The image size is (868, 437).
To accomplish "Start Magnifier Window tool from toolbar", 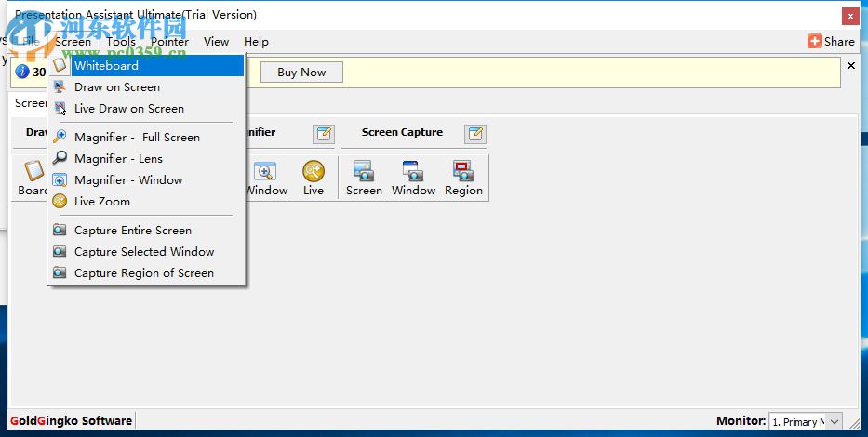I will pos(266,179).
